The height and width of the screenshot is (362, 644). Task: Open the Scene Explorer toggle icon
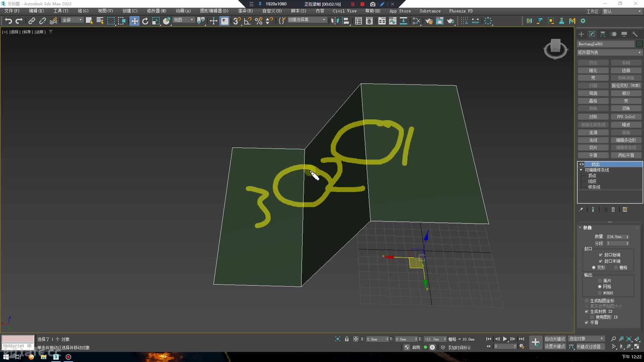coord(359,21)
